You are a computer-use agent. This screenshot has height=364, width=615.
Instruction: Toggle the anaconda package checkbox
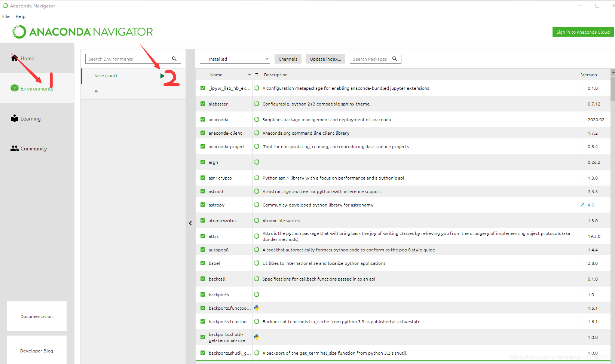click(203, 119)
